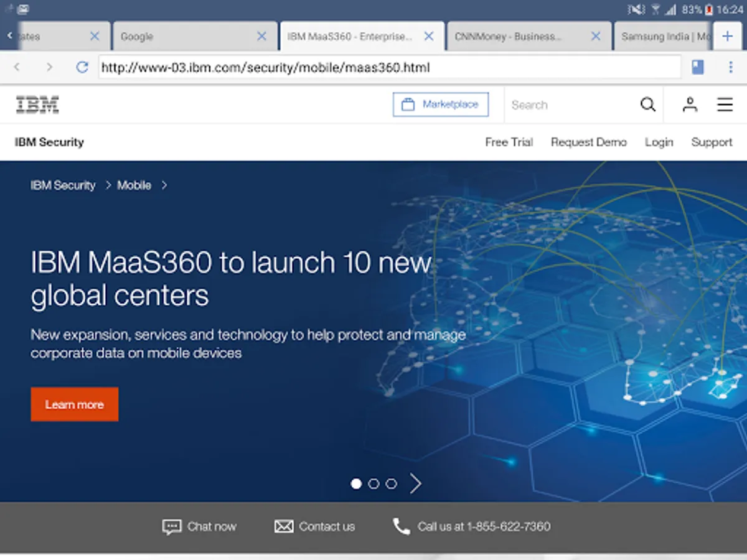Click the IBM Security heading link
747x560 pixels.
(49, 142)
